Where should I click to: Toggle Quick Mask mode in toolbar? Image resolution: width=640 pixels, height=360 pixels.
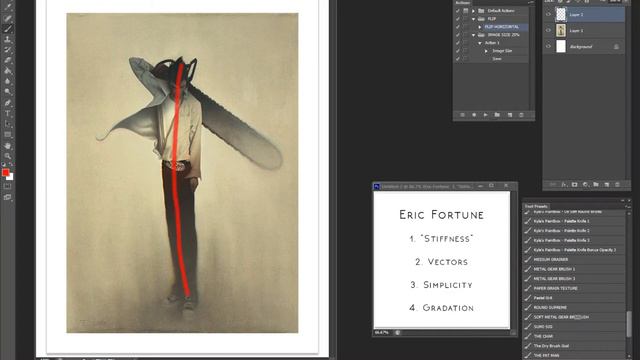8,187
